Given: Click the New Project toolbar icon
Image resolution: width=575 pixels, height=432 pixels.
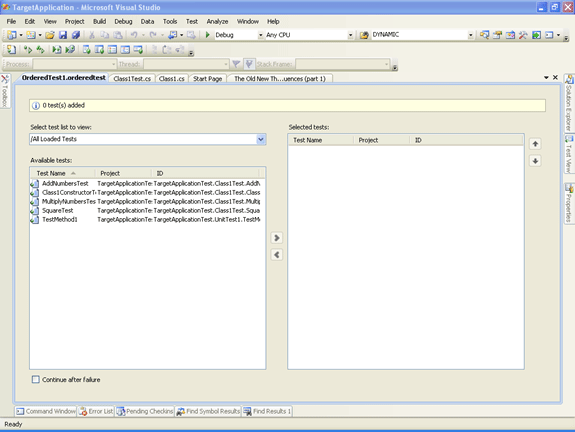Looking at the screenshot, I should click(x=12, y=35).
